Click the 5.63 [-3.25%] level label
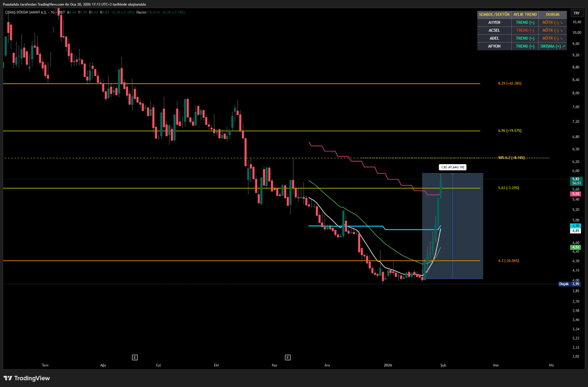This screenshot has height=387, width=588. click(508, 188)
